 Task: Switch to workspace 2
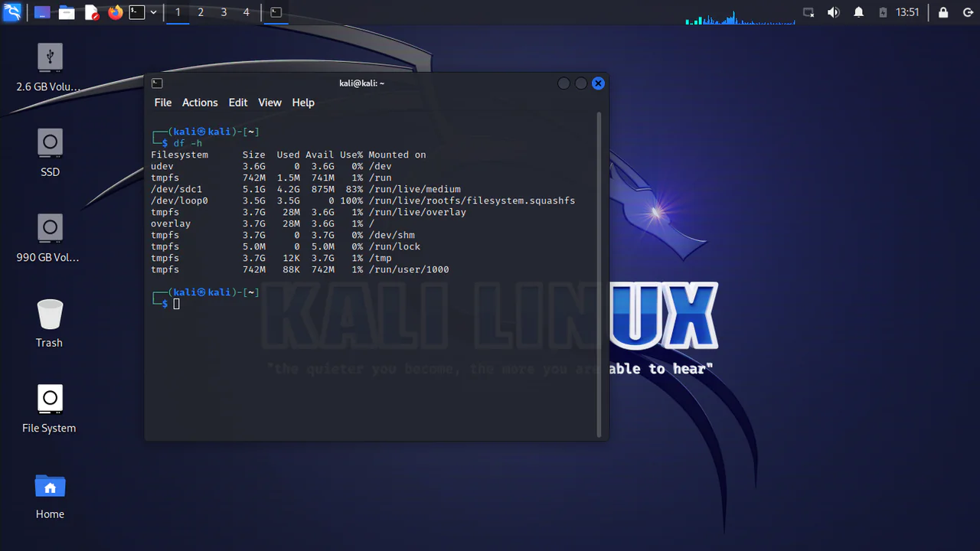(200, 12)
